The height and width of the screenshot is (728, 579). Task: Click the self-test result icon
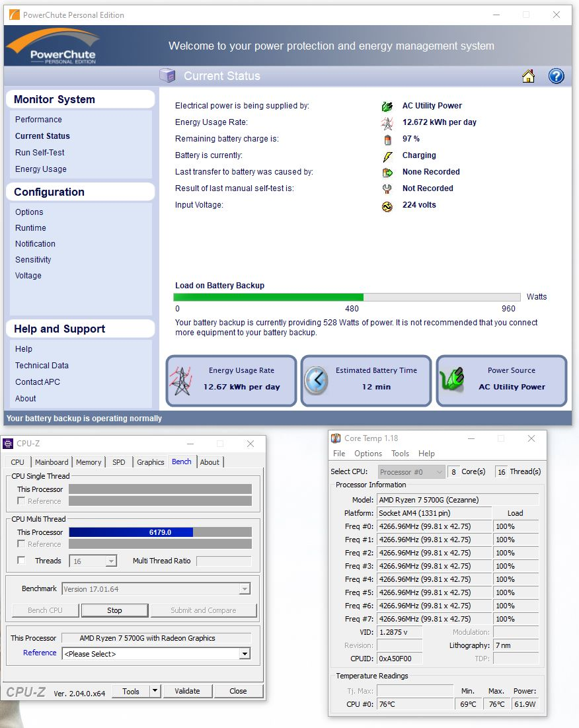[x=387, y=189]
